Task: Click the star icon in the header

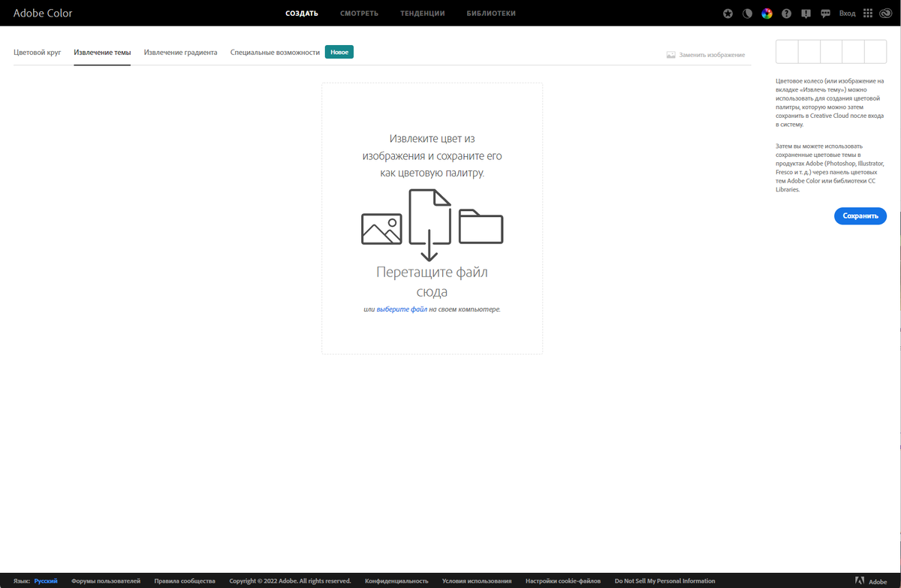Action: pyautogui.click(x=728, y=14)
